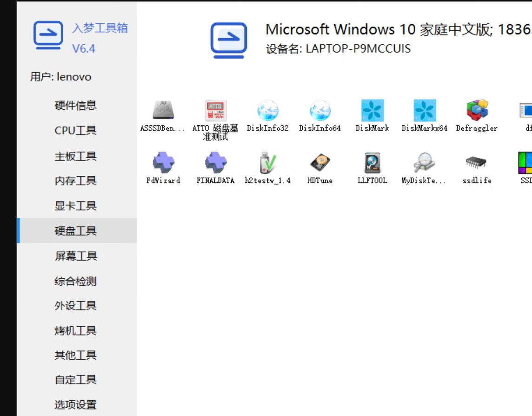Open 主板工具 category
Viewport: 532px width, 416px height.
click(75, 156)
